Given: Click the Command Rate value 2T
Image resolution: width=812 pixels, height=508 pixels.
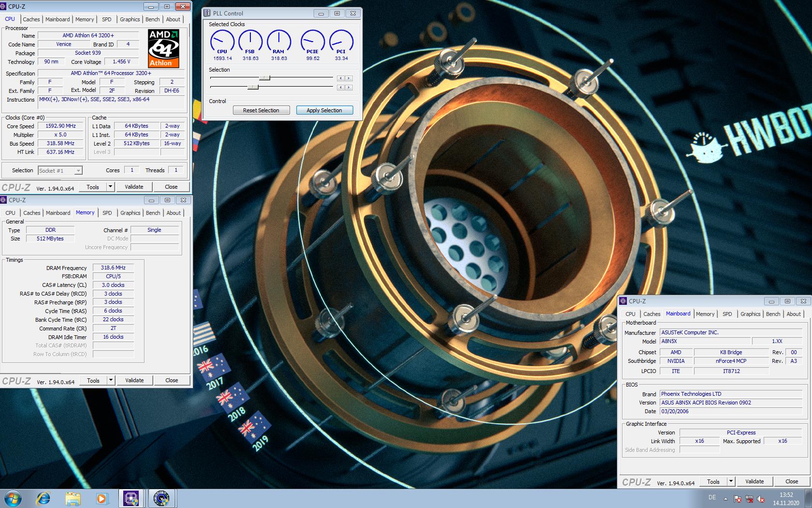Looking at the screenshot, I should [x=113, y=328].
